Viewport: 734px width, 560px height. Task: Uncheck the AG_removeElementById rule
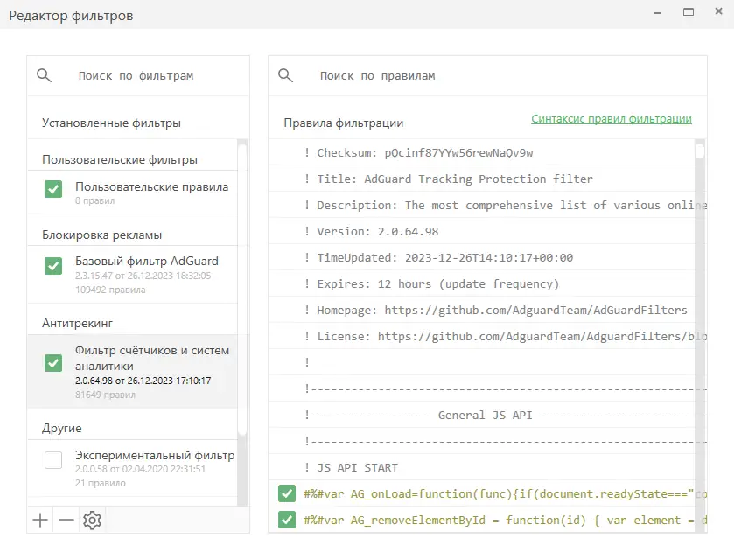coord(286,520)
